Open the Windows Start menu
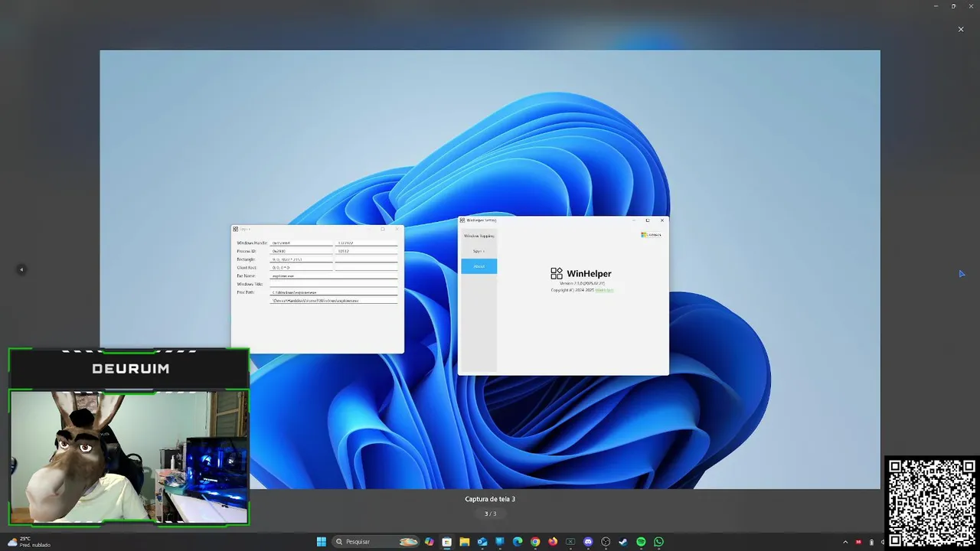Image resolution: width=980 pixels, height=551 pixels. coord(322,542)
